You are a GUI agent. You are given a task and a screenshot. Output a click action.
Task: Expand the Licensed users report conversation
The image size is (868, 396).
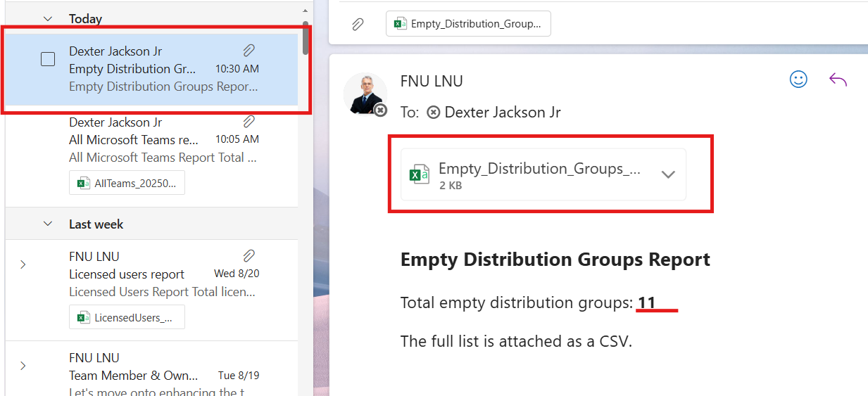[x=23, y=264]
